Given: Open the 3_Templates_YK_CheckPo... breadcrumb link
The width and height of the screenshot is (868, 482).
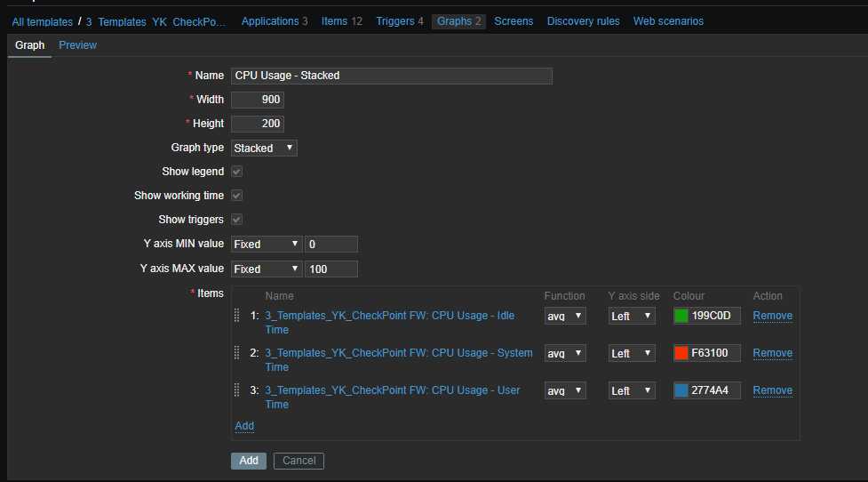Looking at the screenshot, I should click(x=155, y=22).
